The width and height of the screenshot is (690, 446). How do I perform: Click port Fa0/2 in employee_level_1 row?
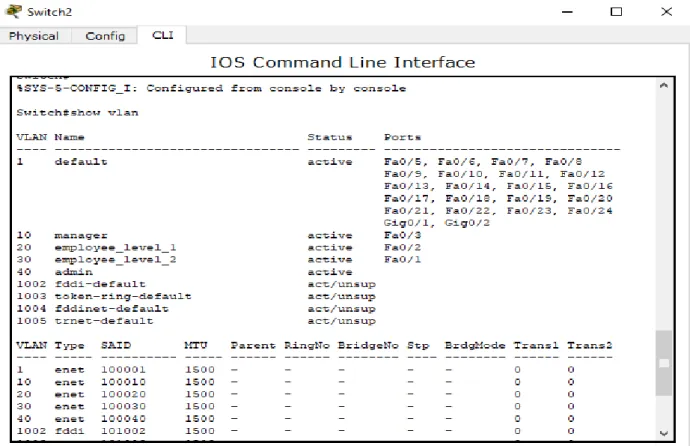(x=402, y=248)
